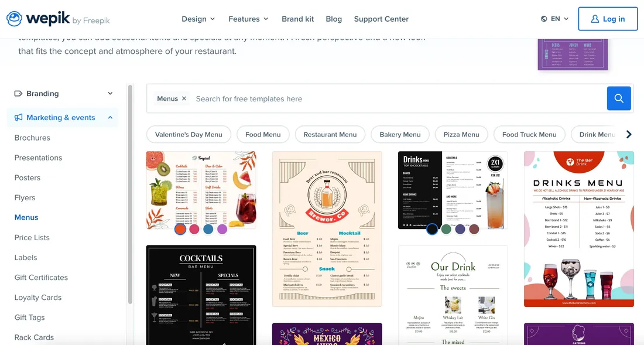Screen dimensions: 644x345
Task: Open the Brand kit page
Action: [298, 19]
